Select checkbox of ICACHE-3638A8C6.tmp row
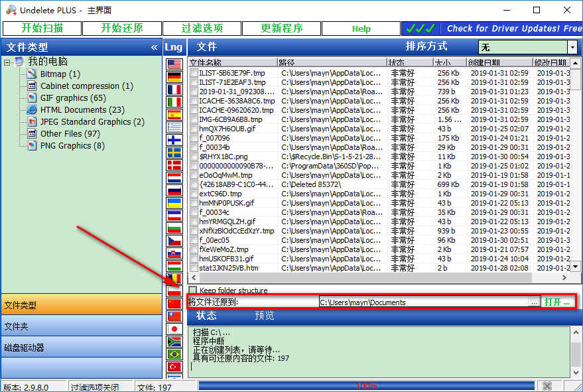The image size is (583, 392). [194, 101]
